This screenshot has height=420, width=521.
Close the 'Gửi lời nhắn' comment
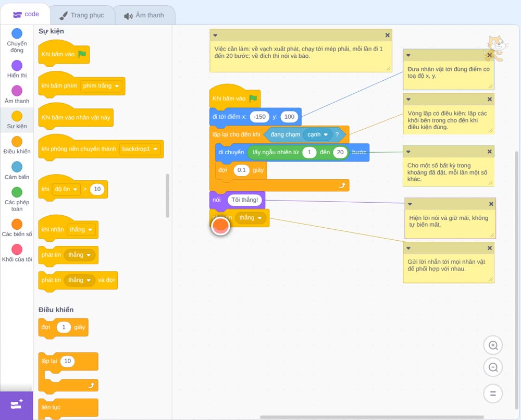489,248
